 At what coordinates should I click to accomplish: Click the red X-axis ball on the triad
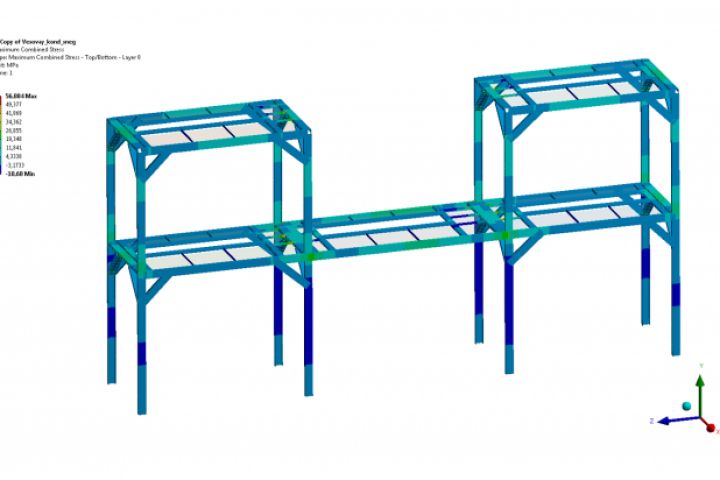[711, 428]
